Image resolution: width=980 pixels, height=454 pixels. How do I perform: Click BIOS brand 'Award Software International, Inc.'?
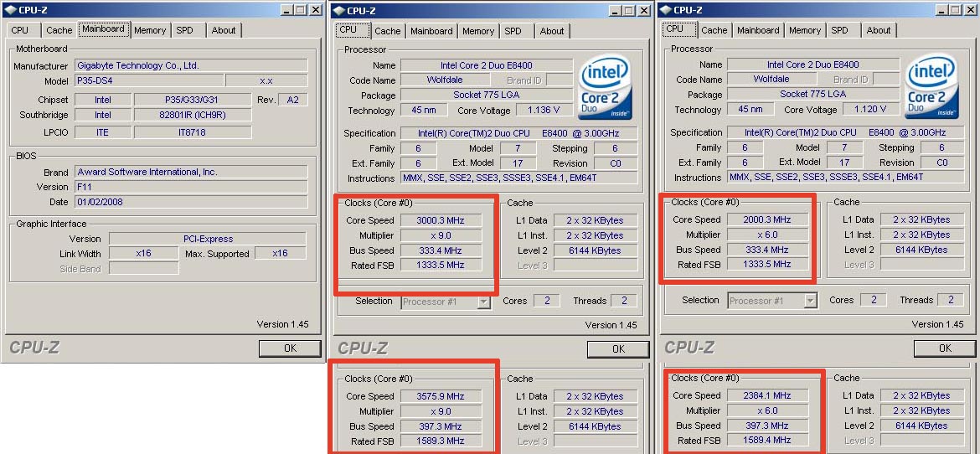tap(191, 172)
